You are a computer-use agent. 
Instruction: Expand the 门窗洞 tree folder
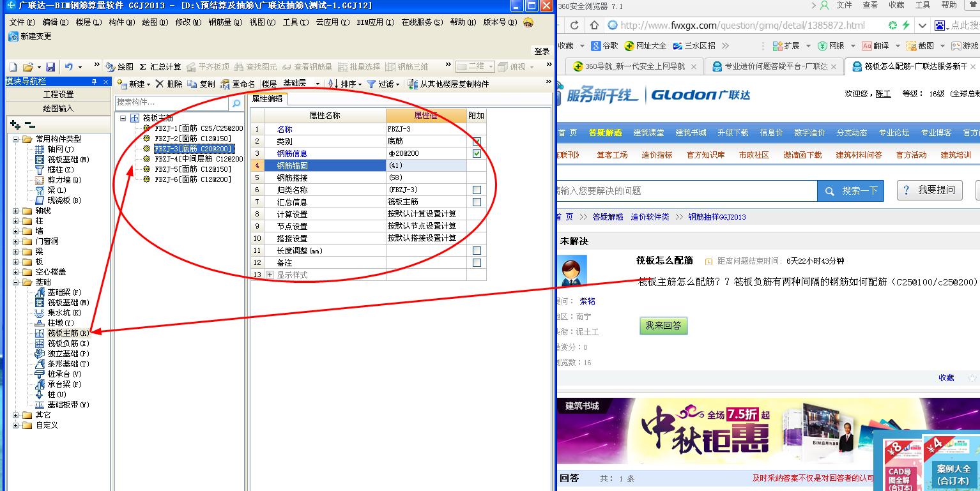point(16,241)
